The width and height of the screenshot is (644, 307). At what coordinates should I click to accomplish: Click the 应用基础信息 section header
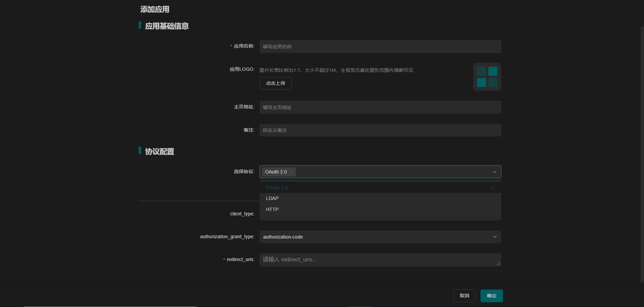[167, 26]
